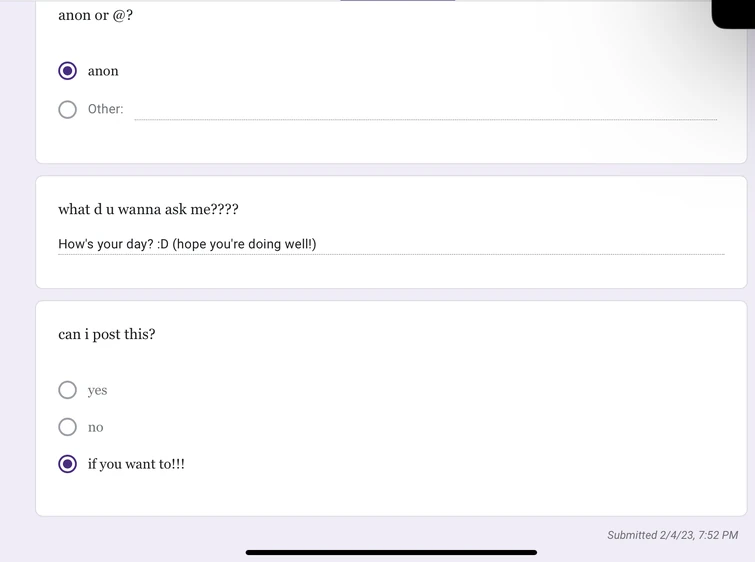
Task: Click the 'Submitted 2/4/23, 7:52 PM' timestamp
Action: 672,535
